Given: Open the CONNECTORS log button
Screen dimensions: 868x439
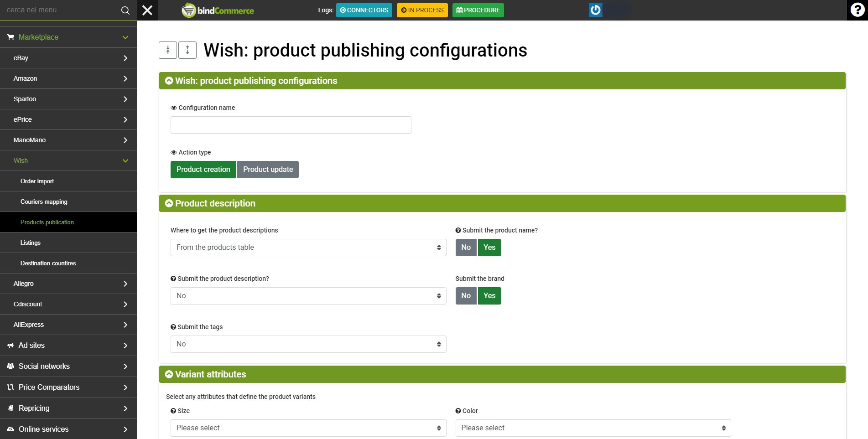Looking at the screenshot, I should tap(364, 10).
